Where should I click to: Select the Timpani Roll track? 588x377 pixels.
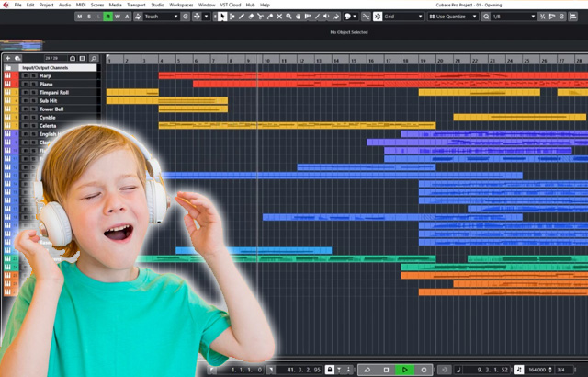point(54,92)
